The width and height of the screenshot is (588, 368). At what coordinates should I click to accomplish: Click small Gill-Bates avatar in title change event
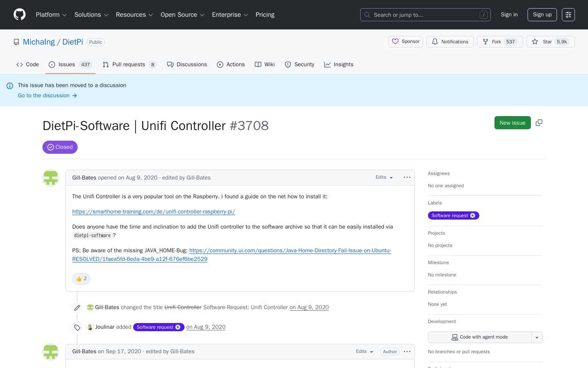90,307
